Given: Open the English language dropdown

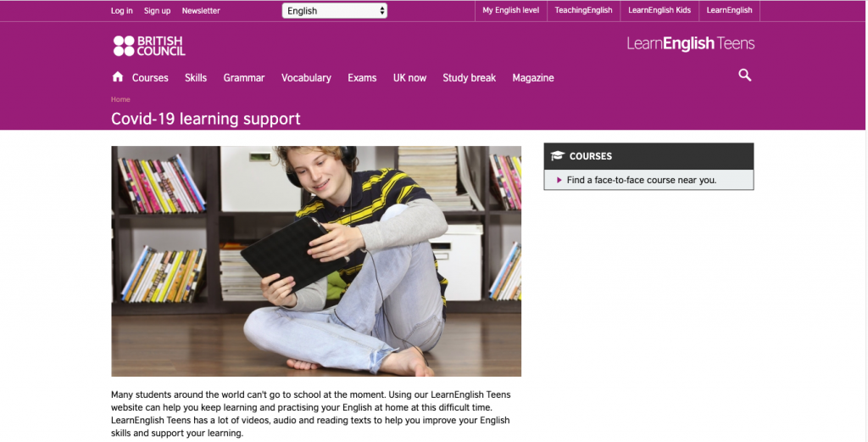Looking at the screenshot, I should [334, 10].
